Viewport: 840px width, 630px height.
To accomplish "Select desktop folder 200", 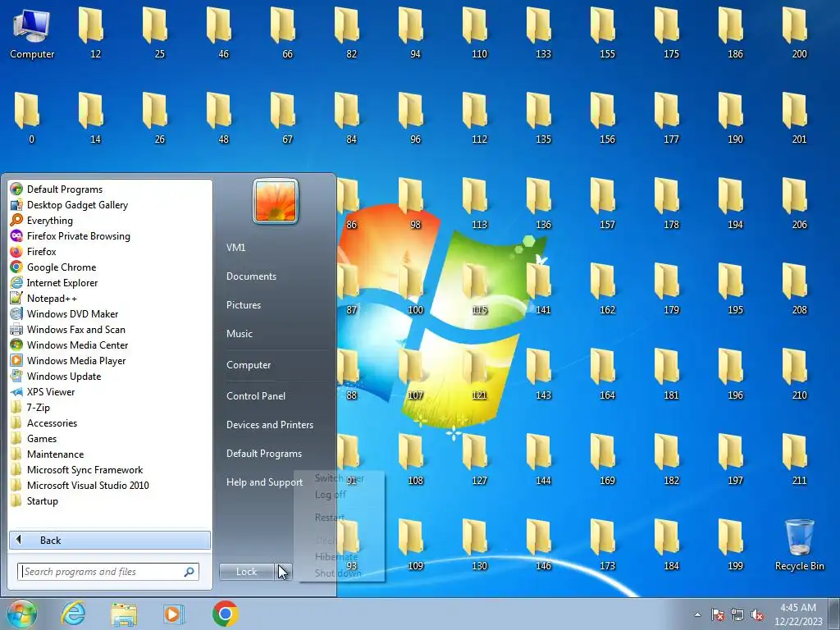I will pyautogui.click(x=799, y=33).
